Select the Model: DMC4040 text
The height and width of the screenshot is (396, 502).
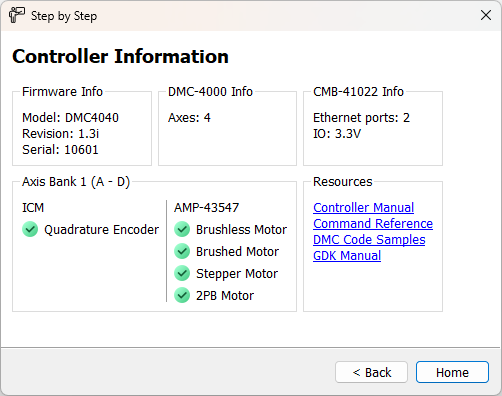(x=70, y=118)
